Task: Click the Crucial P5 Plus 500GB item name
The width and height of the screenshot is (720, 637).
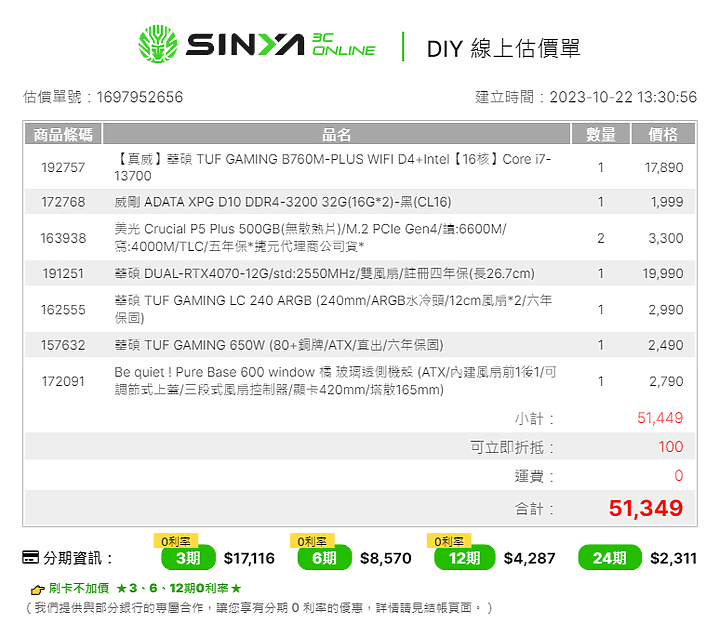Action: click(310, 237)
